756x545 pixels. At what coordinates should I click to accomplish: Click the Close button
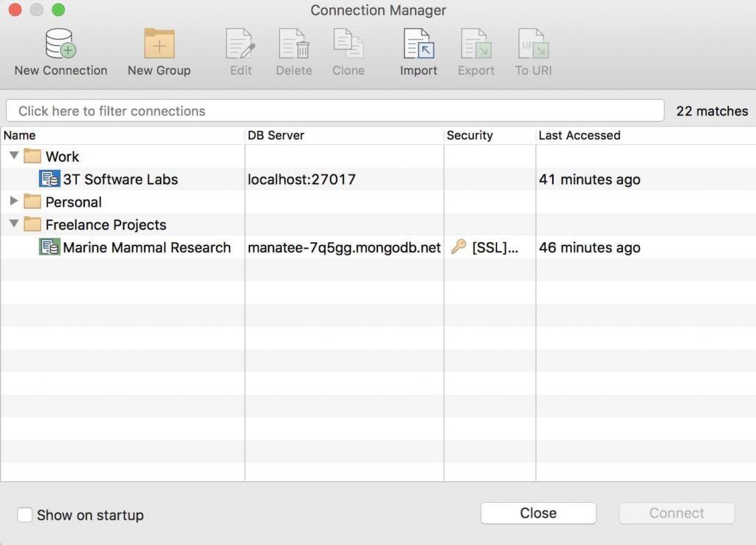(537, 513)
